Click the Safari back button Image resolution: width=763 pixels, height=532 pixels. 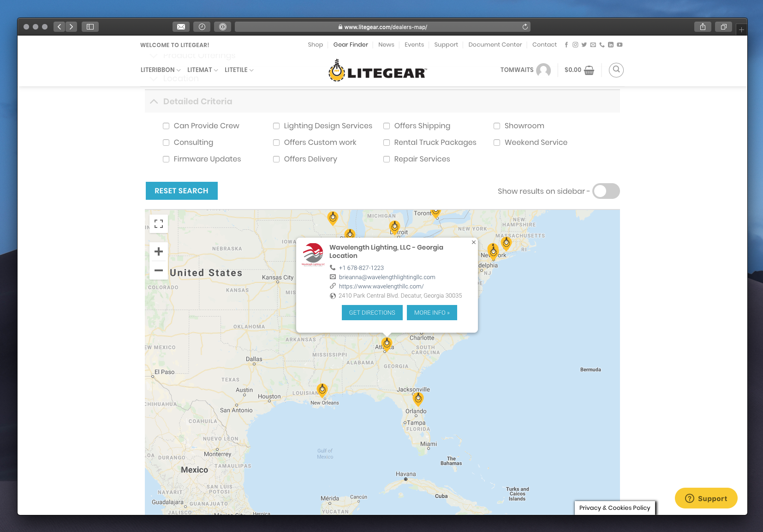(x=59, y=27)
